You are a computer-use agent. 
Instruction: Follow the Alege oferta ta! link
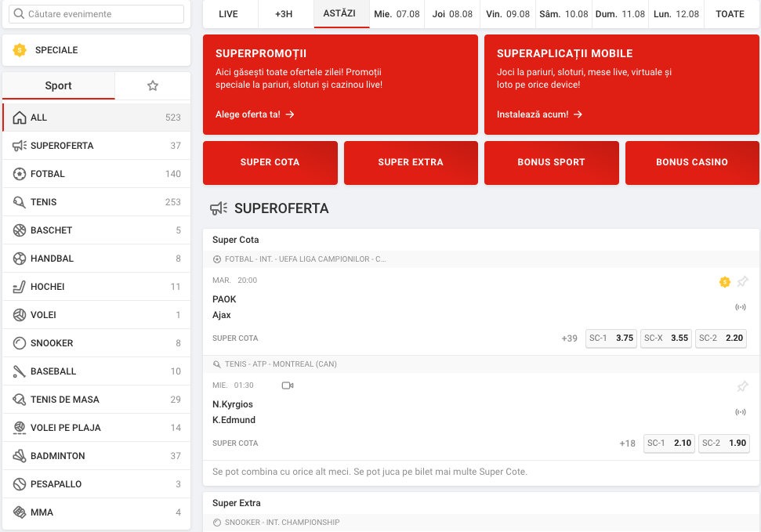click(x=255, y=114)
